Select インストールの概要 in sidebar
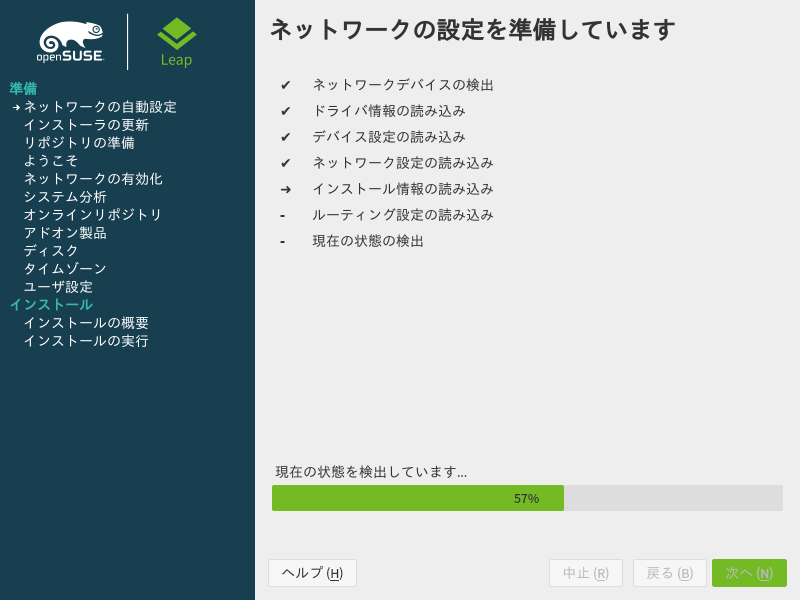This screenshot has width=800, height=600. click(86, 323)
